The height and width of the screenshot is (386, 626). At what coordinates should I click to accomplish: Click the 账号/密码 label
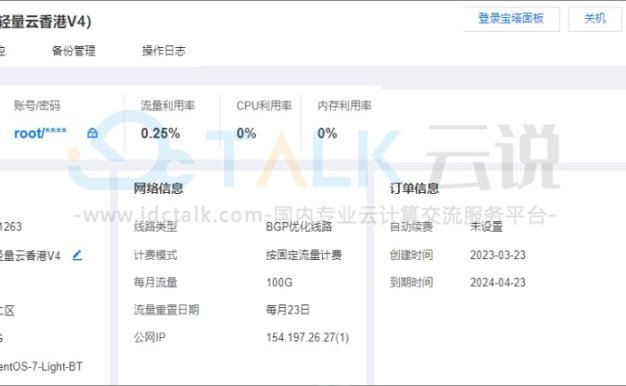(x=37, y=105)
